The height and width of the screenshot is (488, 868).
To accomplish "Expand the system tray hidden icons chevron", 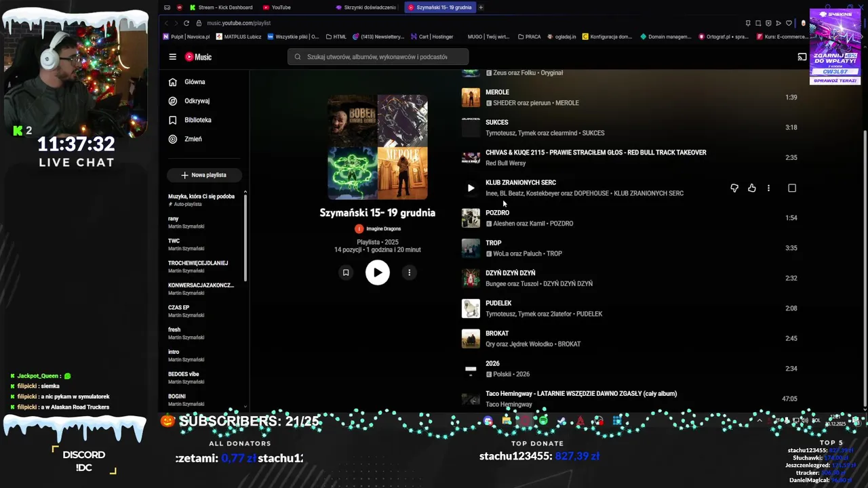I will 759,421.
